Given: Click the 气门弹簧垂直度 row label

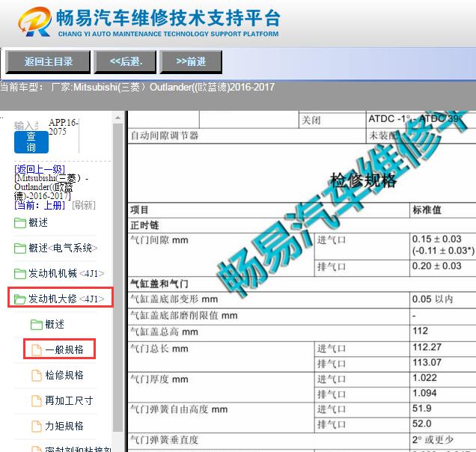Looking at the screenshot, I should coord(164,439).
